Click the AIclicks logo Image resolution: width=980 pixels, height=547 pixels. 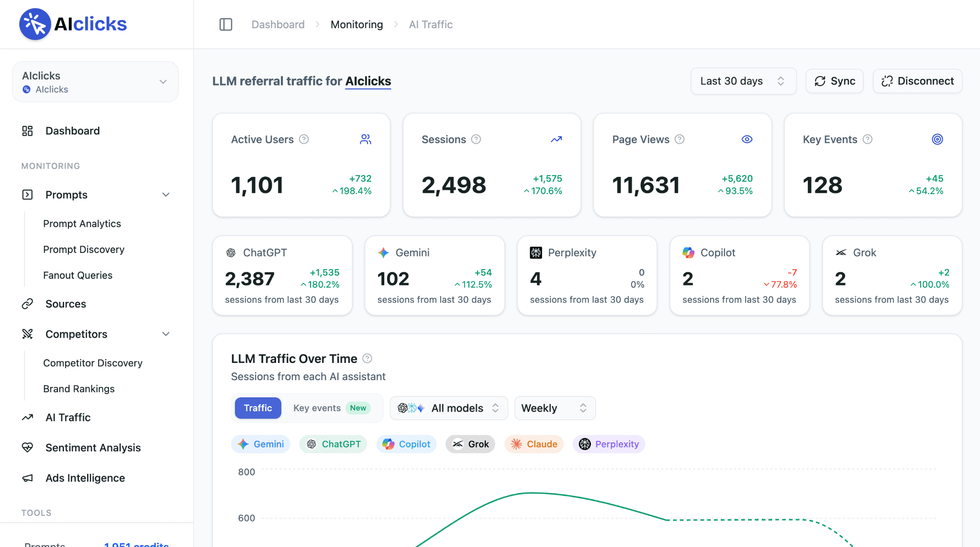[73, 24]
